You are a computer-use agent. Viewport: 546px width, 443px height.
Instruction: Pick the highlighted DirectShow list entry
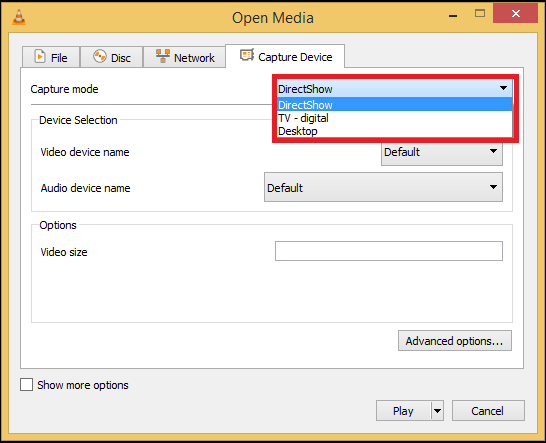pyautogui.click(x=395, y=105)
